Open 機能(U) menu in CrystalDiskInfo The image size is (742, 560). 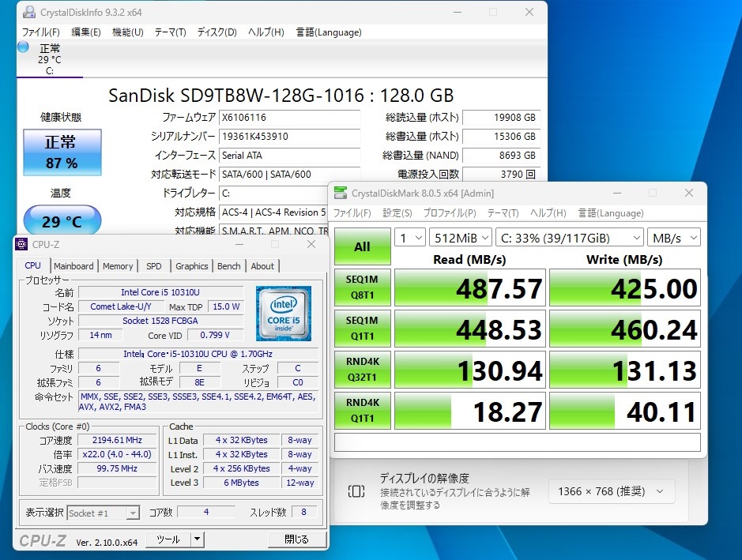tap(128, 32)
